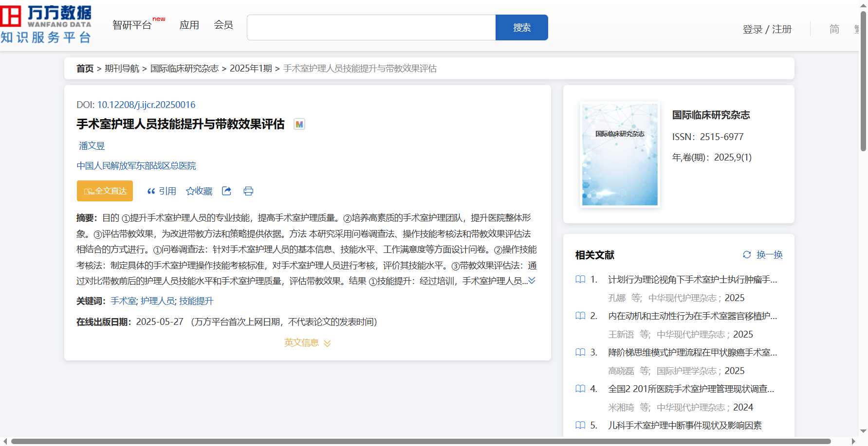The width and height of the screenshot is (868, 446).
Task: Click the print icon
Action: [248, 191]
